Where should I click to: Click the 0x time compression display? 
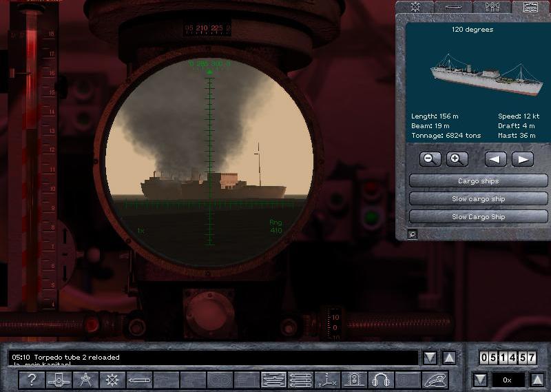(x=508, y=380)
